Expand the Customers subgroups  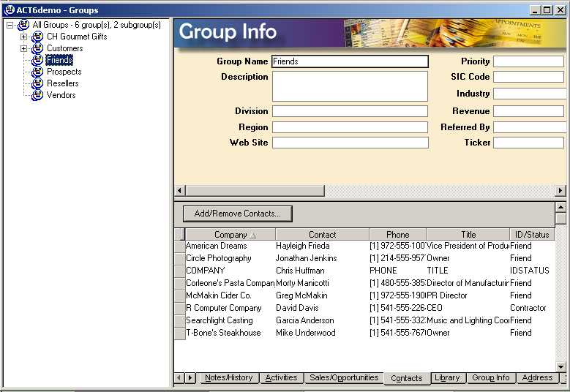[x=23, y=48]
